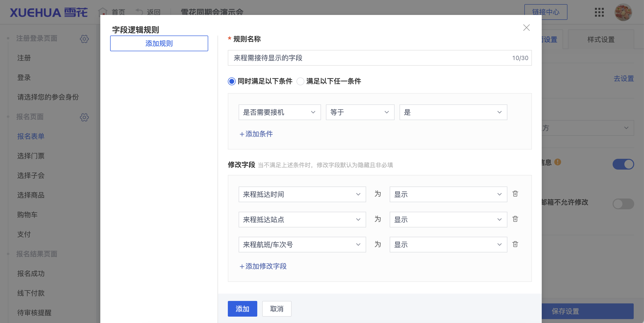Click the settings gear beside 报名页面
Viewport: 644px width, 323px height.
(84, 117)
